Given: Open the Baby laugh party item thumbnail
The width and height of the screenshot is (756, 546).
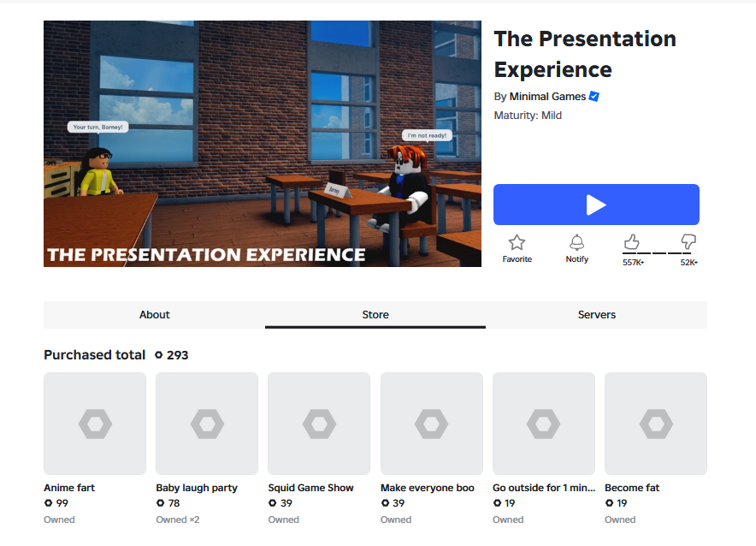Looking at the screenshot, I should point(207,424).
